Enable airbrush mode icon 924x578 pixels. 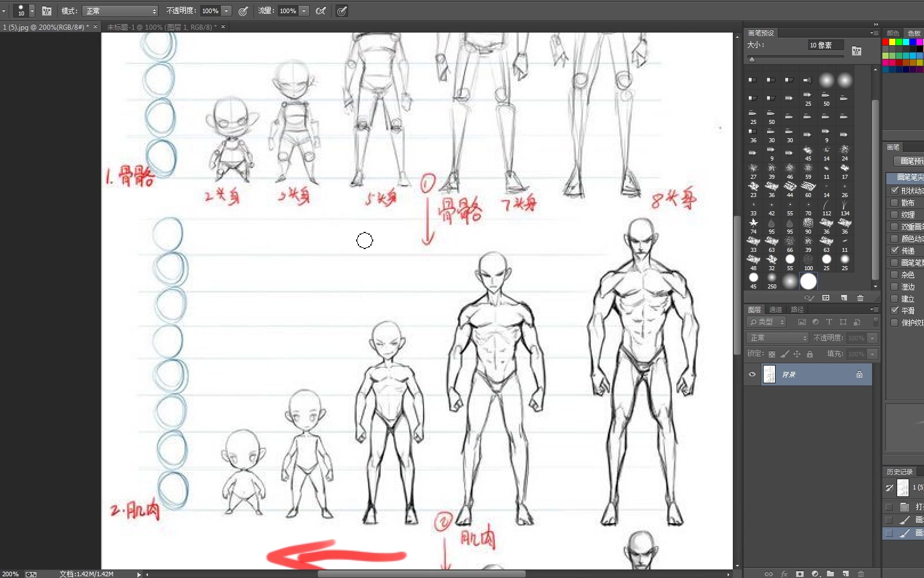coord(321,11)
